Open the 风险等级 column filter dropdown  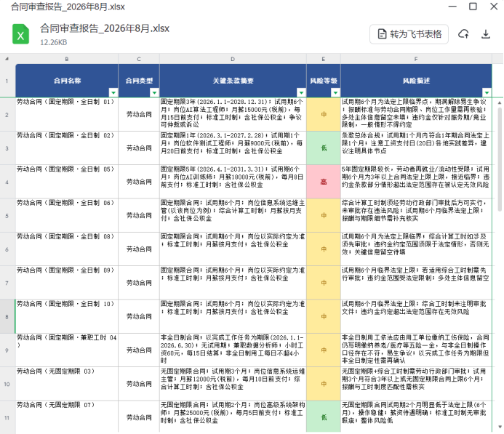coord(335,93)
